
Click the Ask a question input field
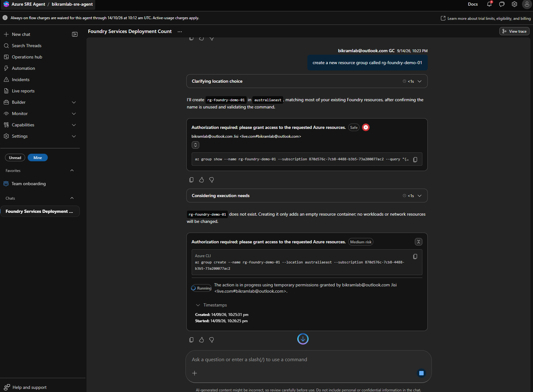(x=308, y=360)
